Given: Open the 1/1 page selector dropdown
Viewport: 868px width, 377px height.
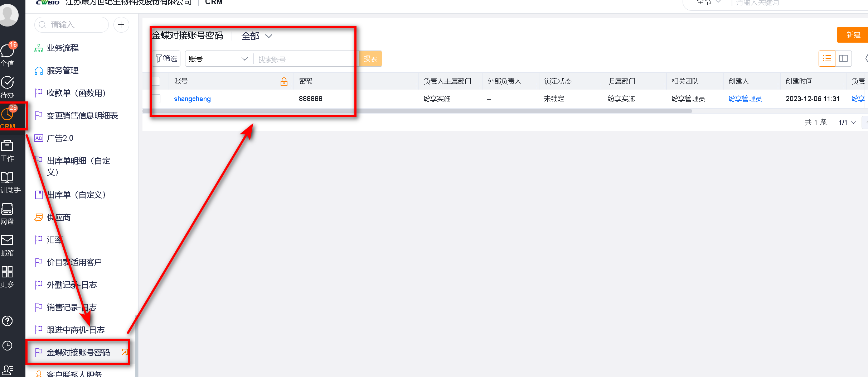Looking at the screenshot, I should point(847,122).
